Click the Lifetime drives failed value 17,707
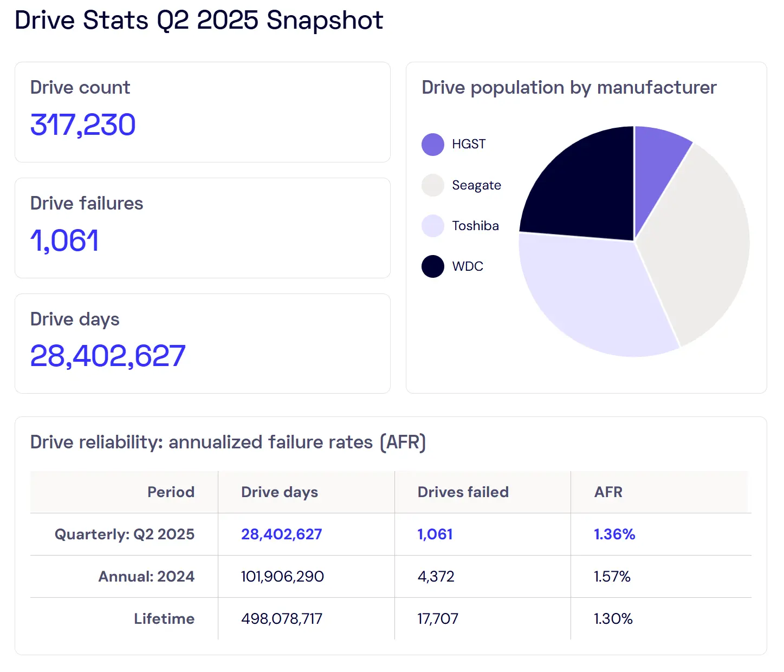Viewport: 784px width, 672px height. click(x=437, y=619)
